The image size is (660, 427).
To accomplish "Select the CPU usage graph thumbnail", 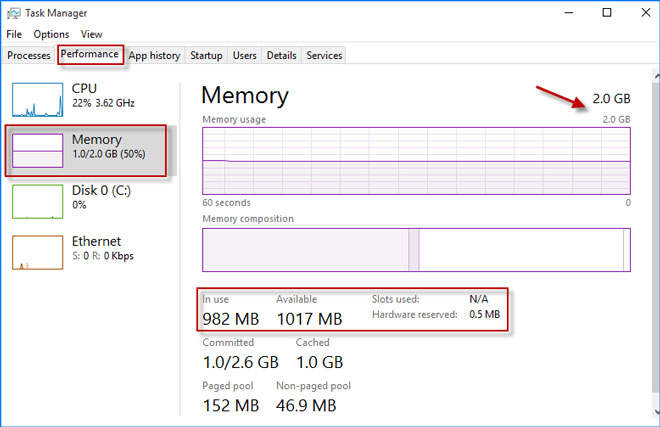I will pyautogui.click(x=37, y=100).
